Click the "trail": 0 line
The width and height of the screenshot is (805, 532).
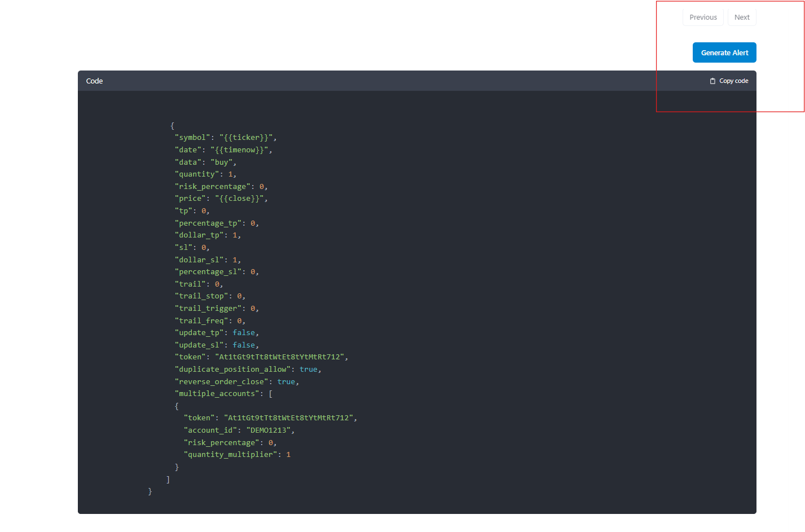point(199,284)
